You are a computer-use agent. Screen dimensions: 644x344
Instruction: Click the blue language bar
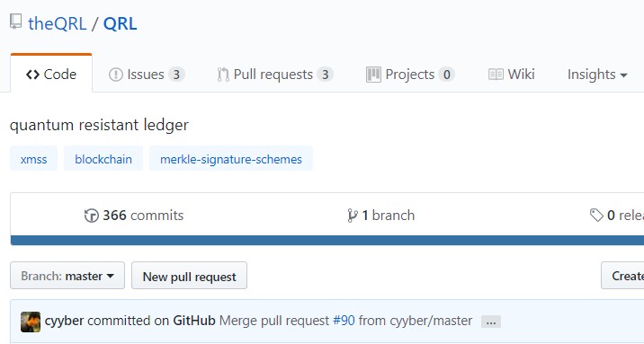(x=326, y=241)
